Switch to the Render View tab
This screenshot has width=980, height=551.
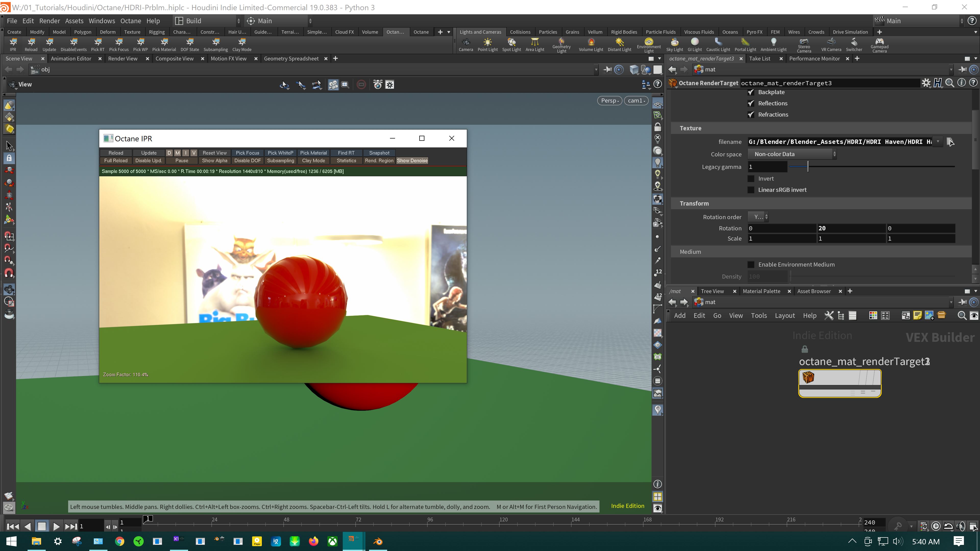click(x=122, y=59)
